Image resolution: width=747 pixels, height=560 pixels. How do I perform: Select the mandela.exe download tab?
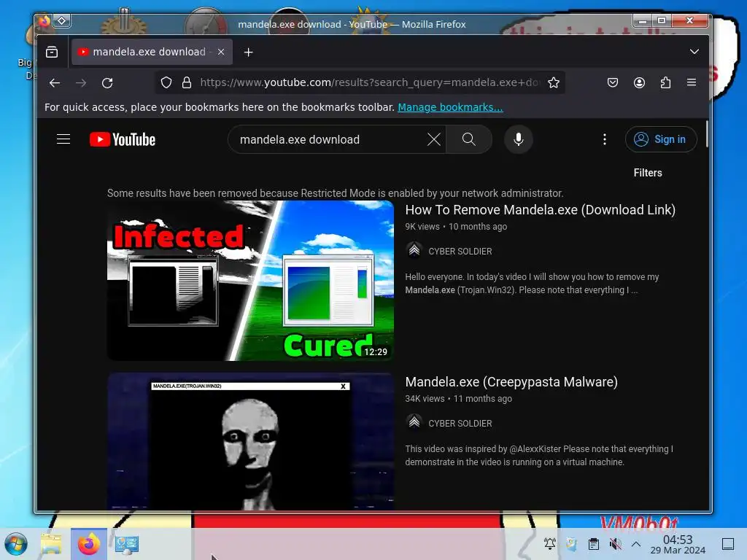(152, 52)
